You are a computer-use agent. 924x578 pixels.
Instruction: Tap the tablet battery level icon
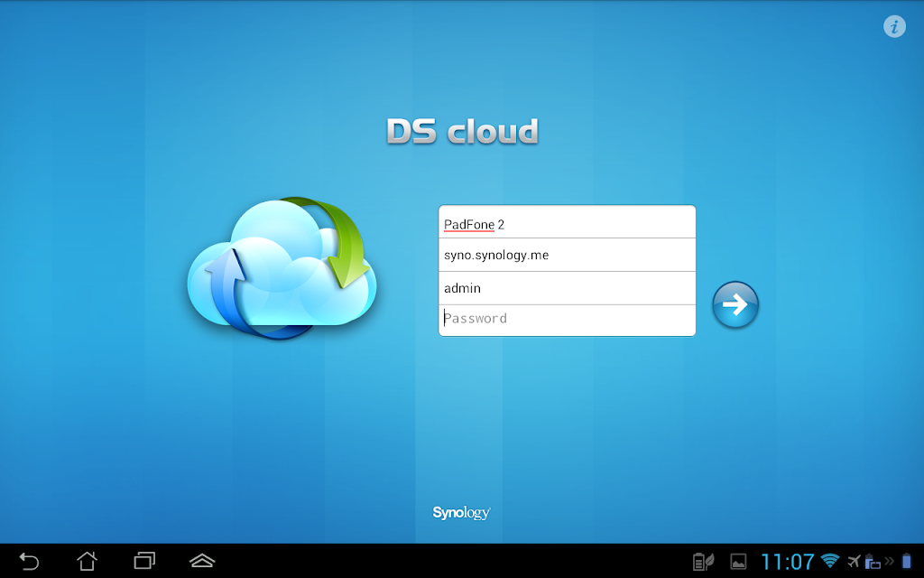pyautogui.click(x=907, y=561)
